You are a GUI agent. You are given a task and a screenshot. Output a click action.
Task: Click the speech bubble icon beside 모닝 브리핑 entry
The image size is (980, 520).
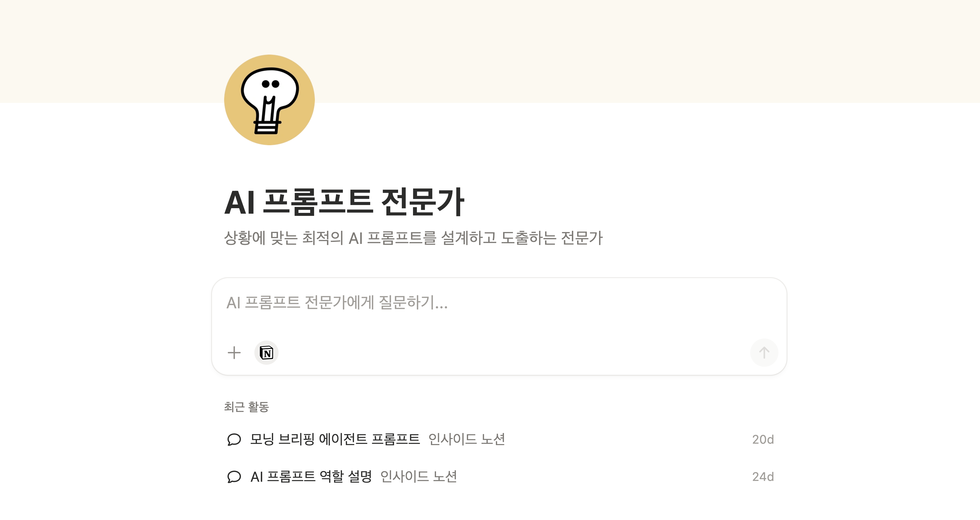pos(235,439)
